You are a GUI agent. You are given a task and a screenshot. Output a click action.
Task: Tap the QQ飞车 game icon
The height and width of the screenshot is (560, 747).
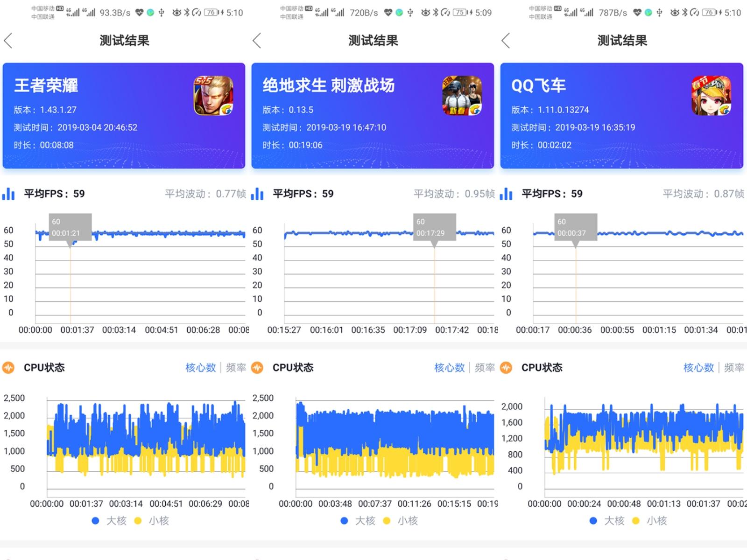click(x=711, y=96)
